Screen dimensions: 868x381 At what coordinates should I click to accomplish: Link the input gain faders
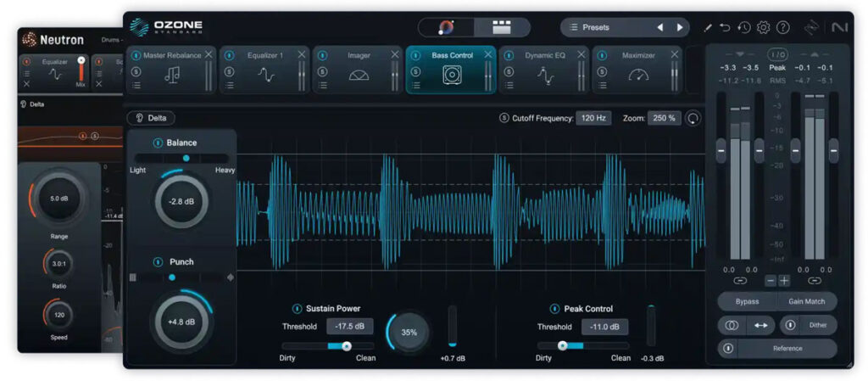point(740,281)
